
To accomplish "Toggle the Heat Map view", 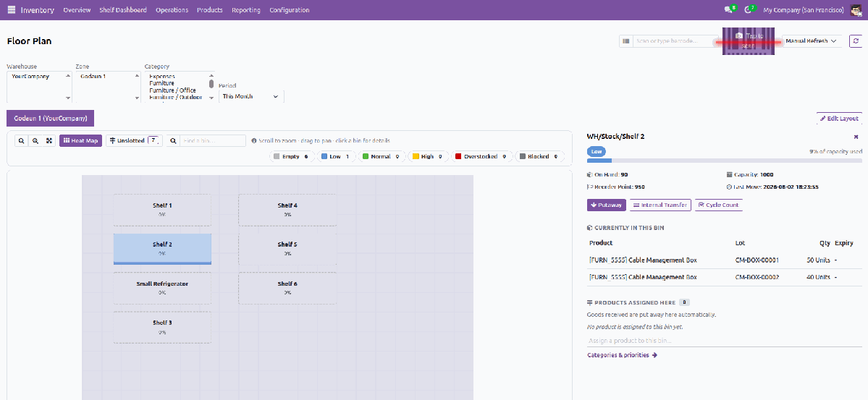I will pos(81,141).
